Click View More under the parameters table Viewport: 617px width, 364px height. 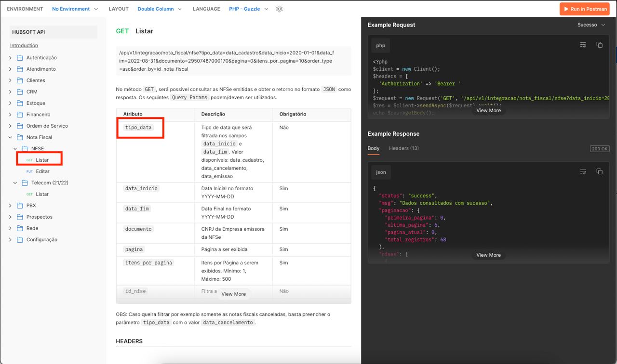234,294
